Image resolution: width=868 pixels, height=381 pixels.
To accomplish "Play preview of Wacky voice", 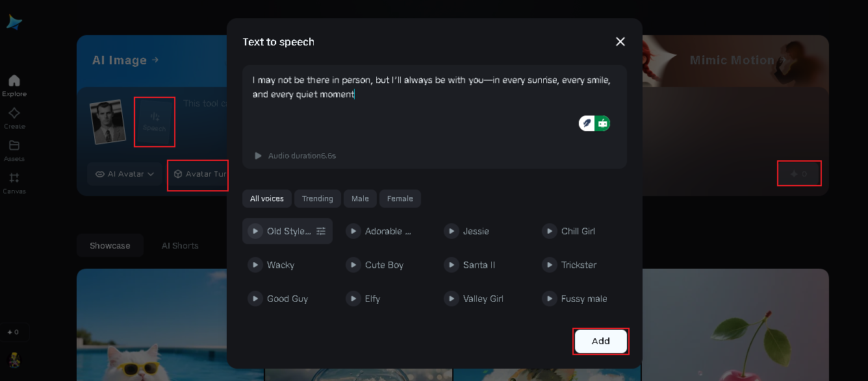I will pos(255,265).
